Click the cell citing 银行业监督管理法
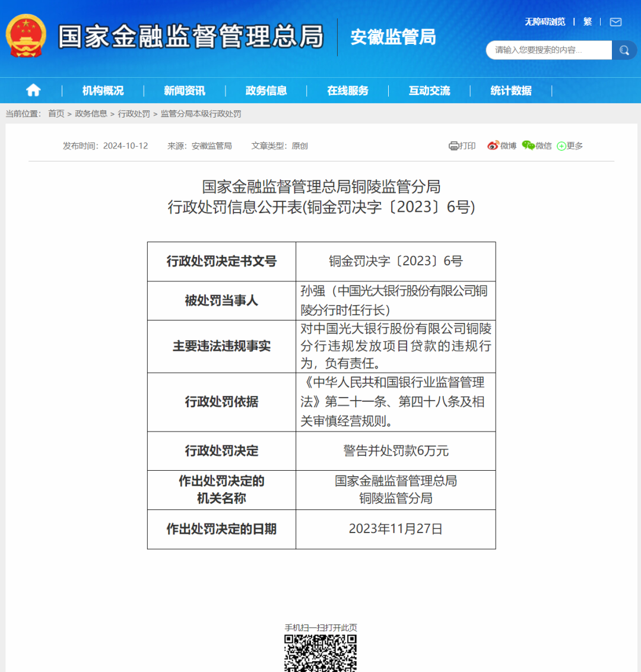This screenshot has height=672, width=641. [395, 401]
